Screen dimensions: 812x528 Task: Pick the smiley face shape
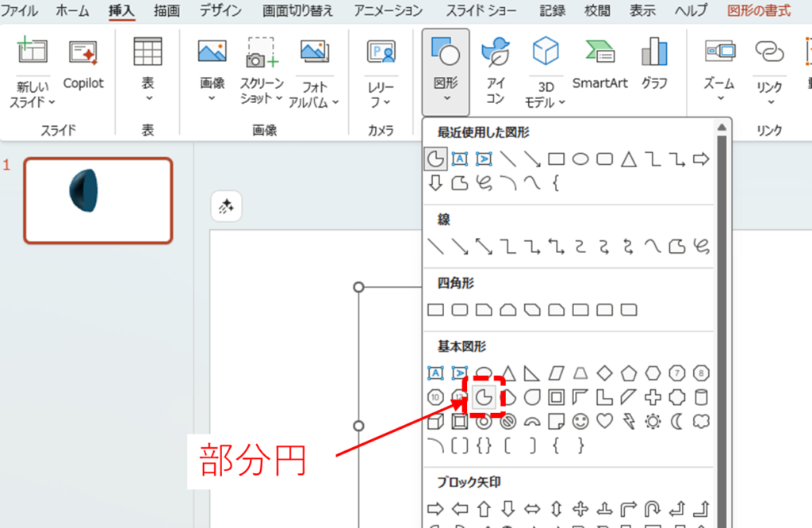click(580, 421)
